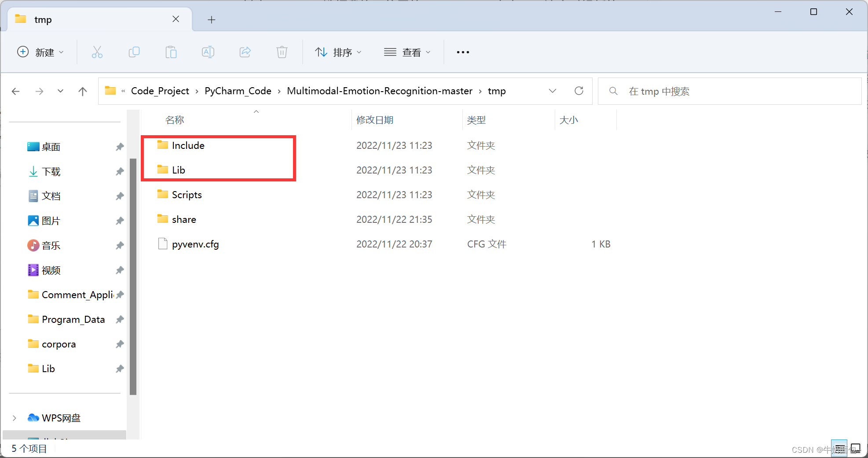Expand the WPS网盘 tree node
The height and width of the screenshot is (458, 868).
click(15, 418)
